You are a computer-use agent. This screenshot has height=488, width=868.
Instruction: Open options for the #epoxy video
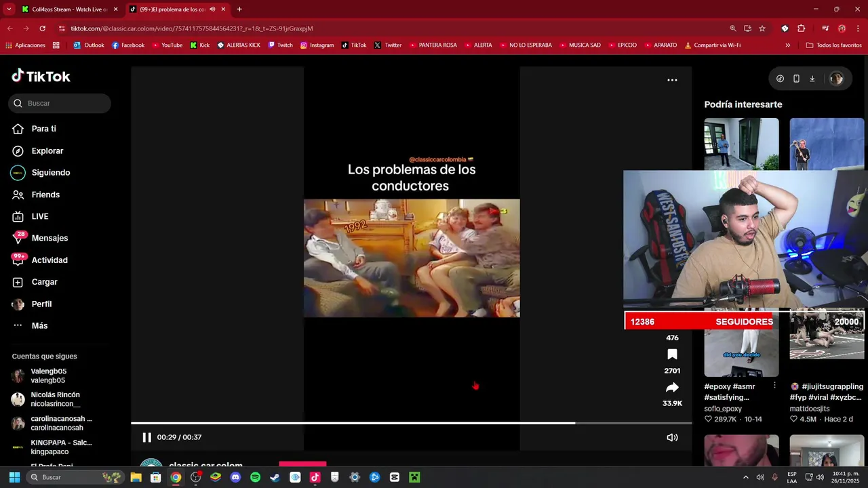(x=774, y=386)
